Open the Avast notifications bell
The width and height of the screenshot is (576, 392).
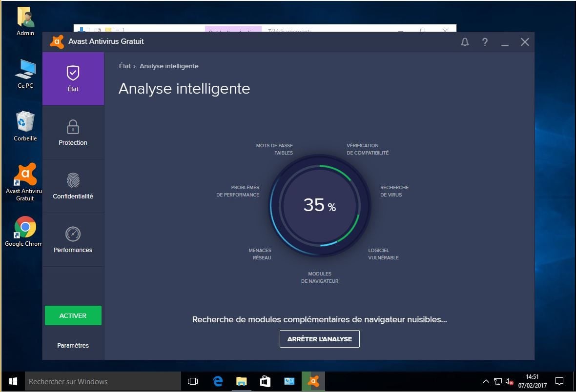pos(465,42)
